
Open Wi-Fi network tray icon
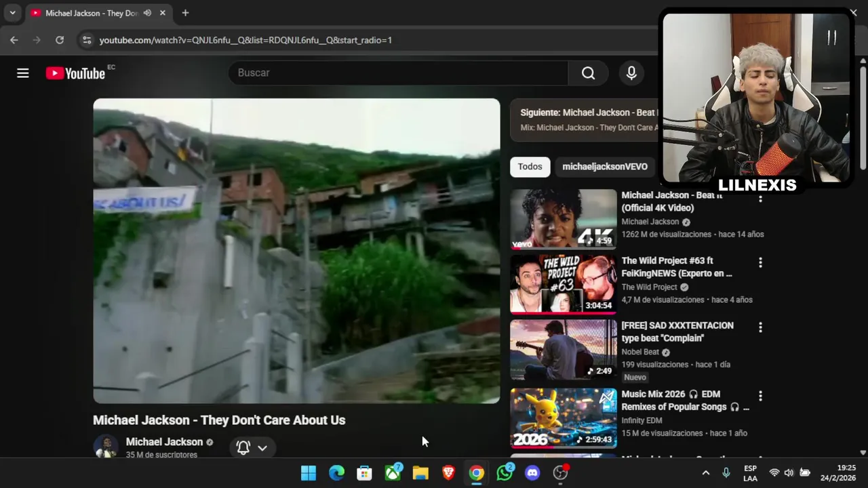click(x=774, y=473)
